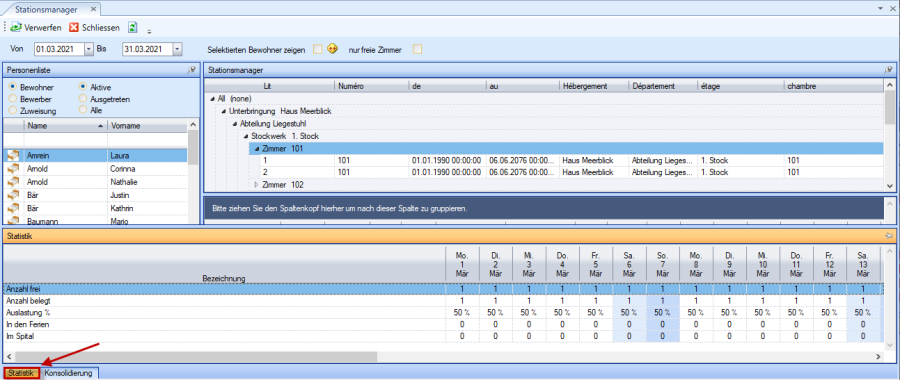This screenshot has width=900, height=380.
Task: Click the filter cell under Name column
Action: click(x=65, y=139)
